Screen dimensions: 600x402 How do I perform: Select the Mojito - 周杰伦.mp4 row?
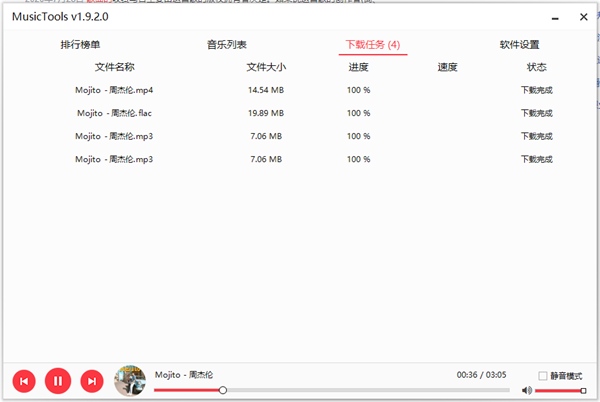point(300,90)
